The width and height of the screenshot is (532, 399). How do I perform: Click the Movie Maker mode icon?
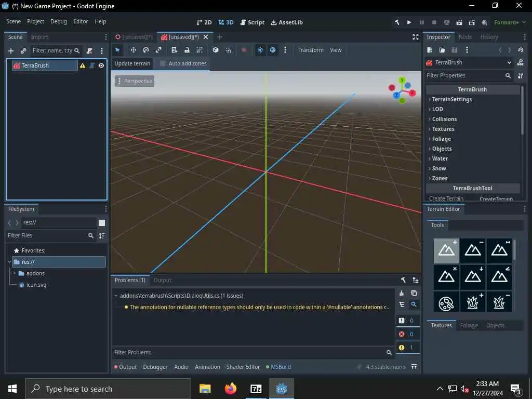484,22
